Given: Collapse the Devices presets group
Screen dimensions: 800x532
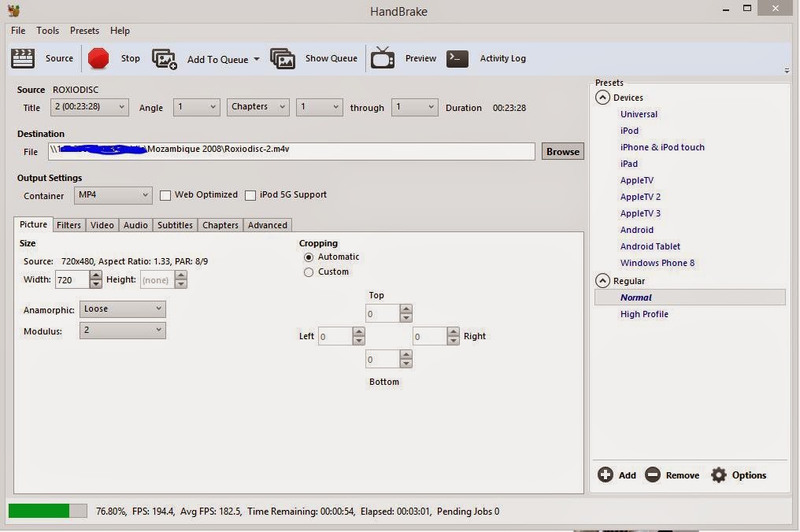Looking at the screenshot, I should pos(602,98).
